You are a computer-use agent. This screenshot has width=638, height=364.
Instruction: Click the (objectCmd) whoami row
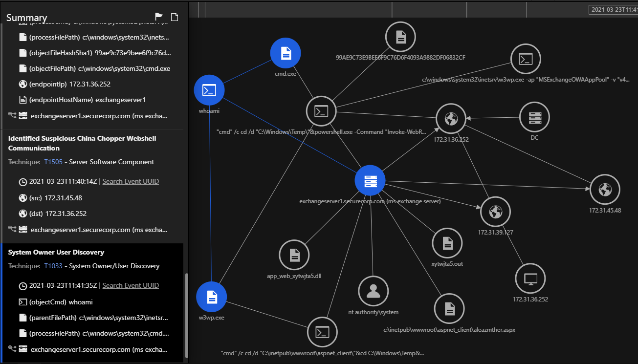pos(55,302)
